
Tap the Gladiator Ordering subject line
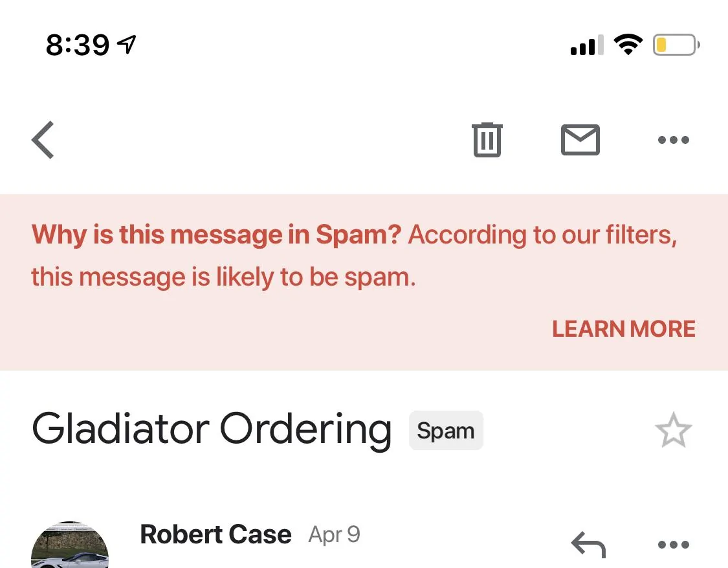click(x=212, y=429)
